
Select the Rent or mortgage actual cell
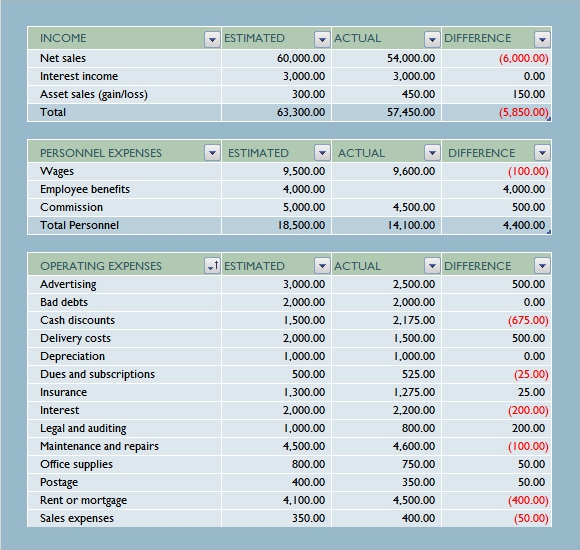click(386, 500)
